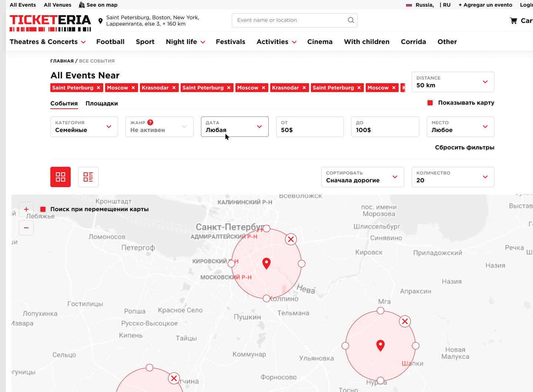The width and height of the screenshot is (533, 392).
Task: Click the map pin inside the Санкт-Петербург circle
Action: click(266, 263)
